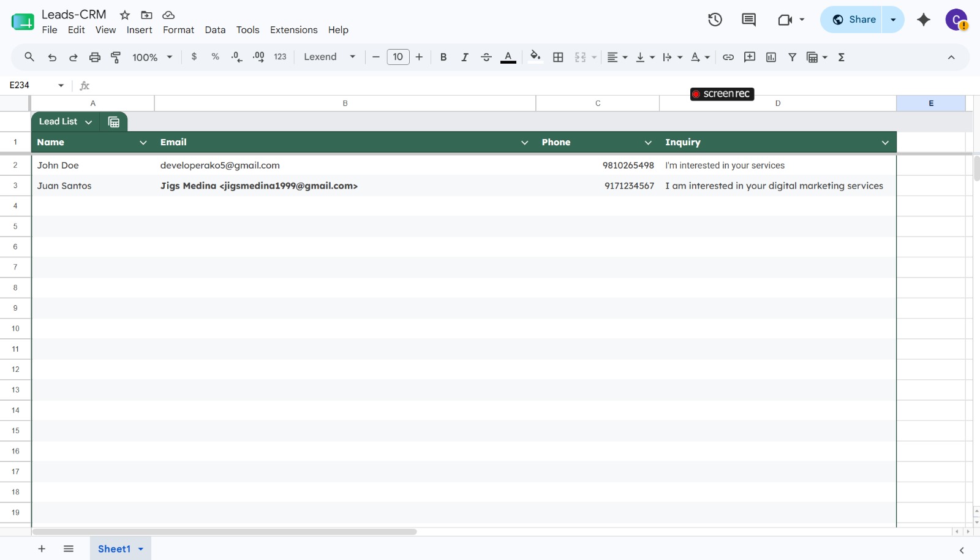Open the Tools menu
The image size is (980, 560).
pos(248,30)
